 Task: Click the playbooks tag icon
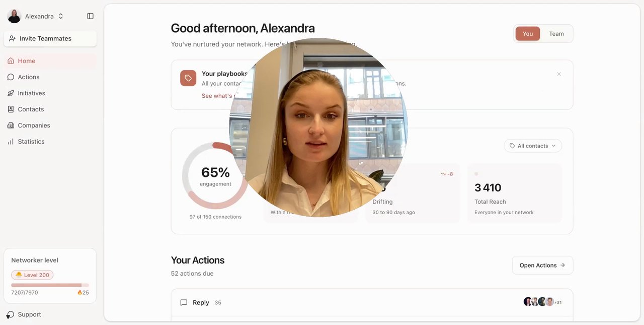click(188, 78)
